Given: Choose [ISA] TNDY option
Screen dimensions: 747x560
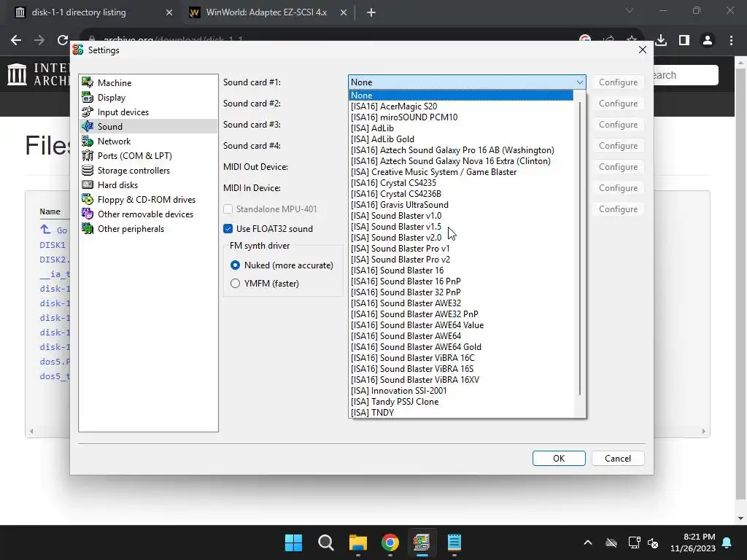Looking at the screenshot, I should tap(461, 413).
